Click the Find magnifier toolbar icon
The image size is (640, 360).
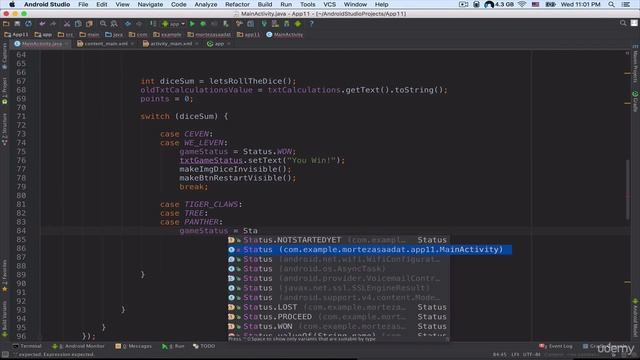pos(103,24)
